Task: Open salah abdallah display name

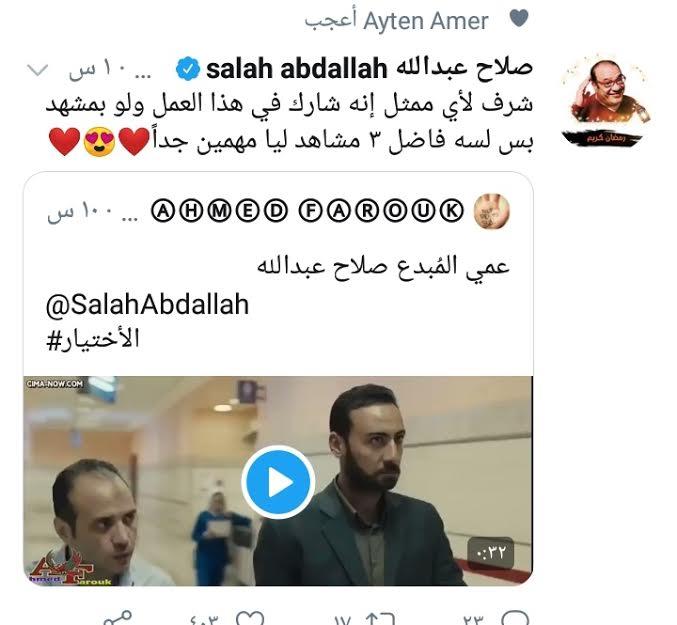Action: (369, 68)
